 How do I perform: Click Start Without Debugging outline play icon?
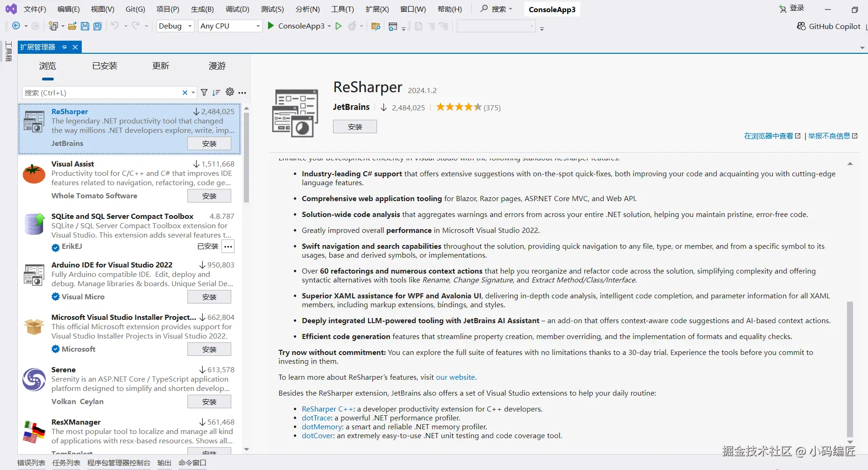339,26
